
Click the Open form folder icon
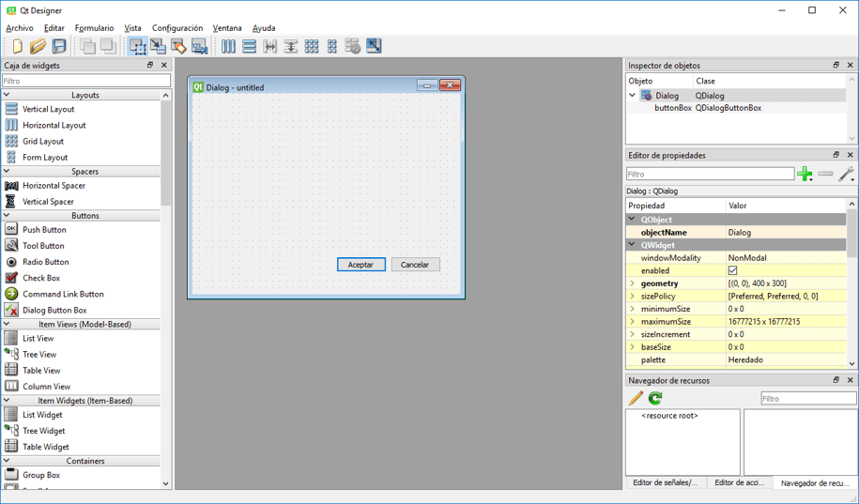point(38,47)
